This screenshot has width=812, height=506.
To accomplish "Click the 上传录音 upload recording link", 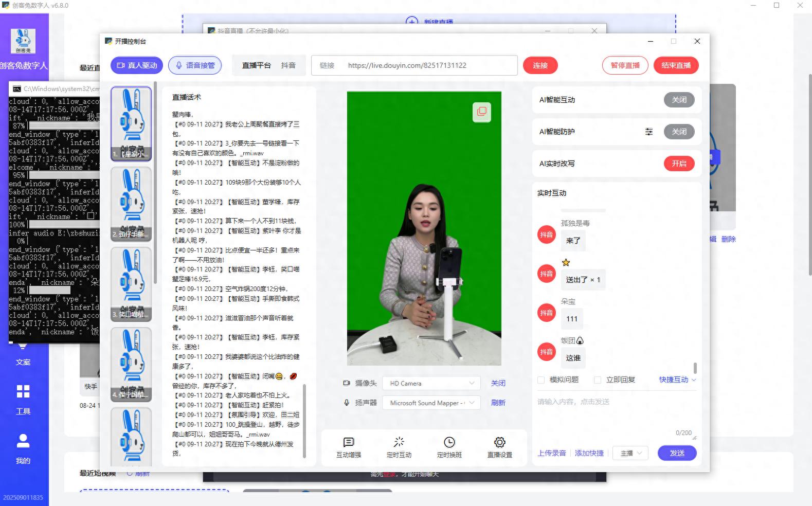I will point(552,453).
